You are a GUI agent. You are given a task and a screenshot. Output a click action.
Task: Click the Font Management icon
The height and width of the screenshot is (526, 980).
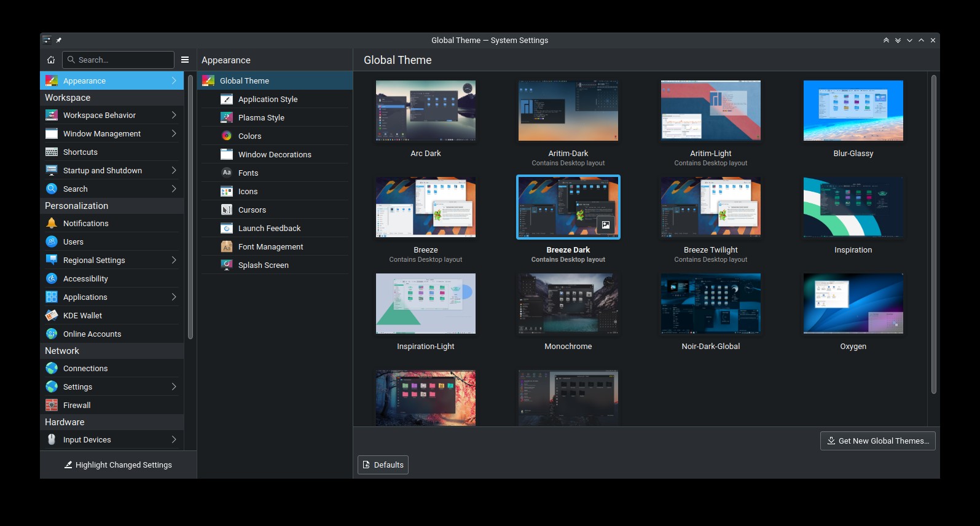227,246
